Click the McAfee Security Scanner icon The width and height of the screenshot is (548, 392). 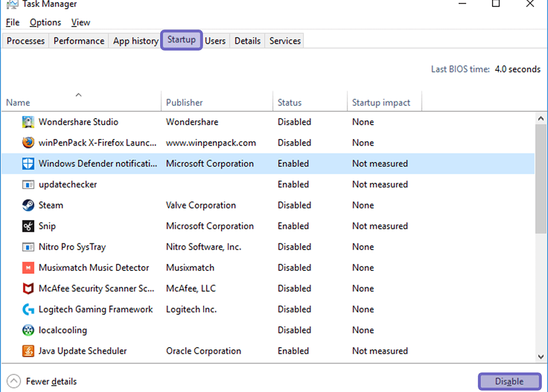click(x=28, y=289)
